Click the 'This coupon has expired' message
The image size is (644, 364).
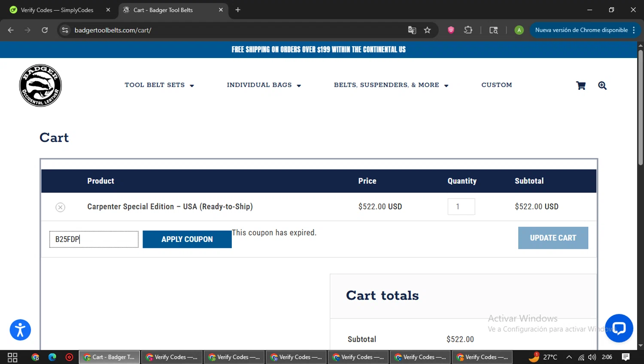click(274, 232)
